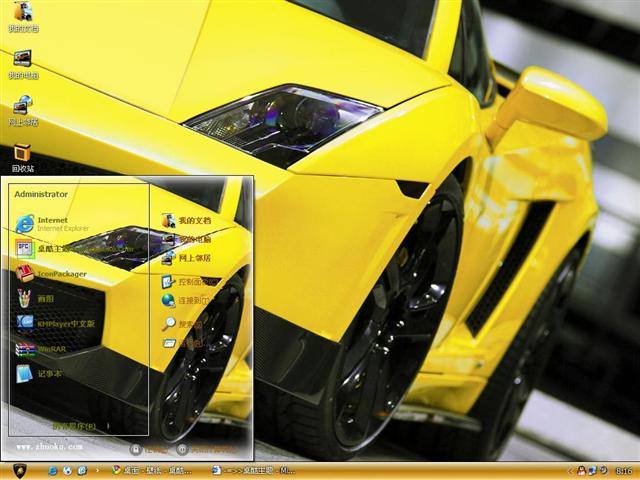Viewport: 640px width, 480px height.
Task: Click the volume tray icon
Action: 604,471
